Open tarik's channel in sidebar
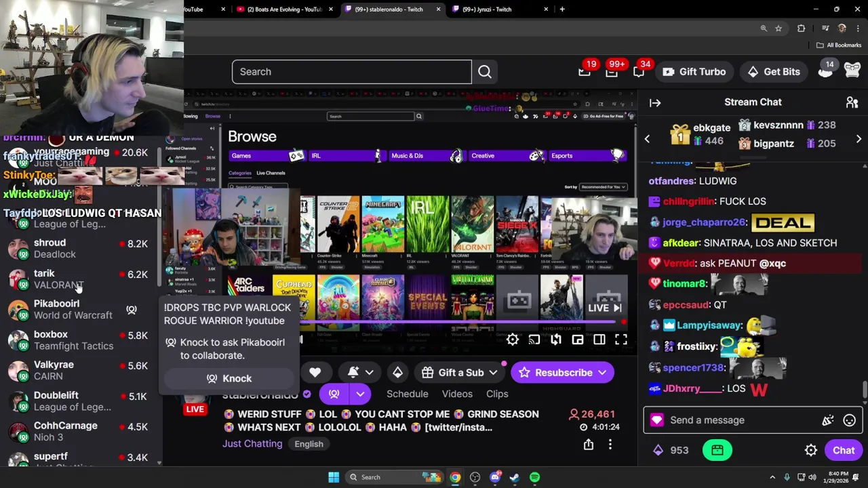This screenshot has height=488, width=868. (81, 279)
